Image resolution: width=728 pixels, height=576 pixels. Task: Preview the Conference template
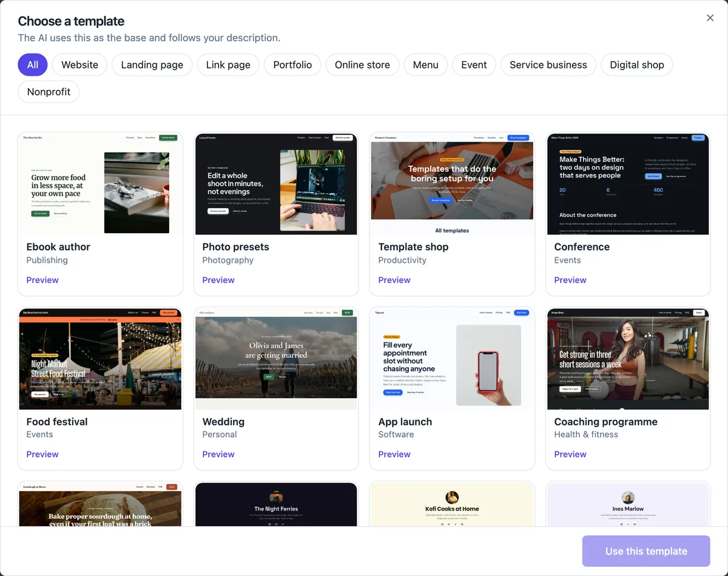570,280
